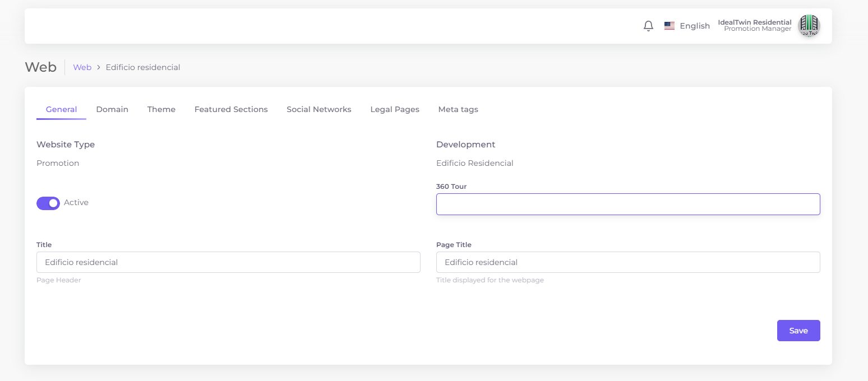The image size is (868, 381).
Task: Click the Page Title input field
Action: 628,262
